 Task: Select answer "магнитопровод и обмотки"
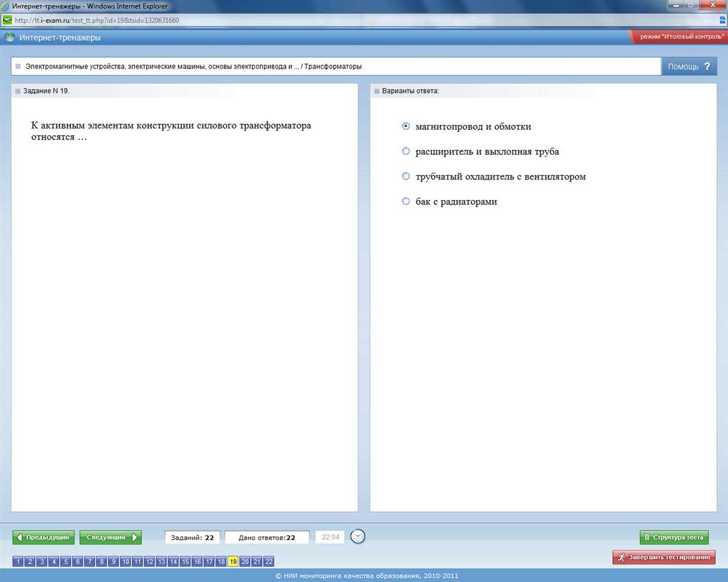click(x=406, y=126)
